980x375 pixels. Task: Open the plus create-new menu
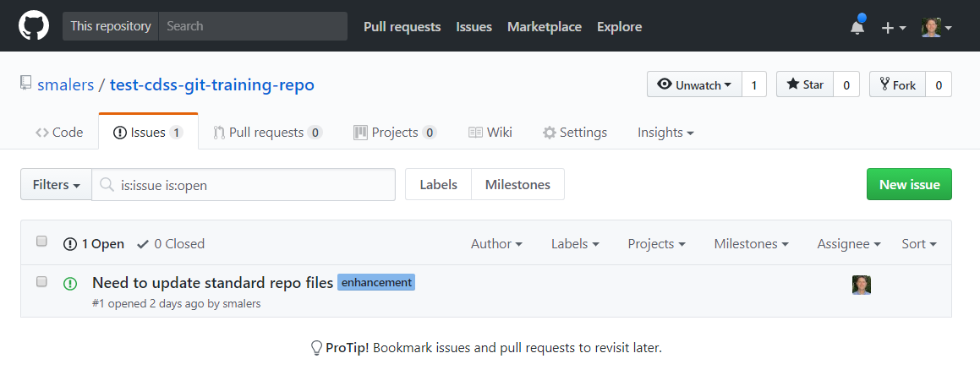click(894, 28)
